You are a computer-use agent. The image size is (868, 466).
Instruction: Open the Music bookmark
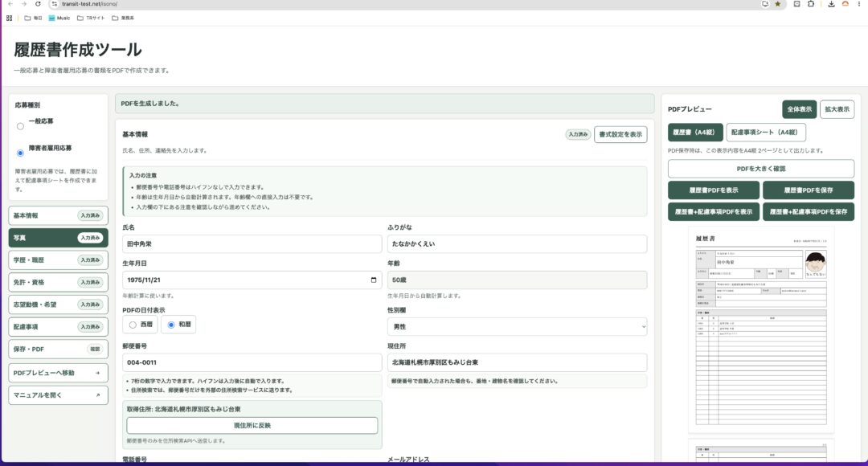pos(59,18)
